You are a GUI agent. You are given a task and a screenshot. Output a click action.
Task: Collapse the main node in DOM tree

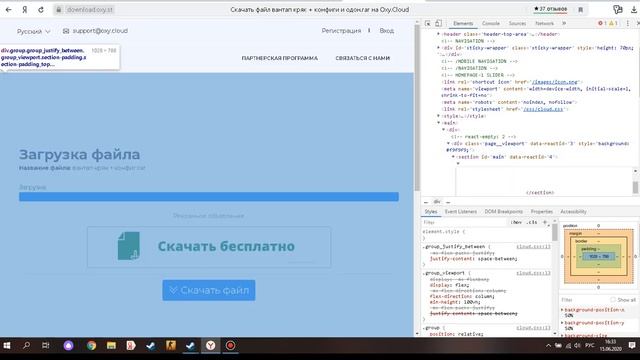pyautogui.click(x=438, y=123)
